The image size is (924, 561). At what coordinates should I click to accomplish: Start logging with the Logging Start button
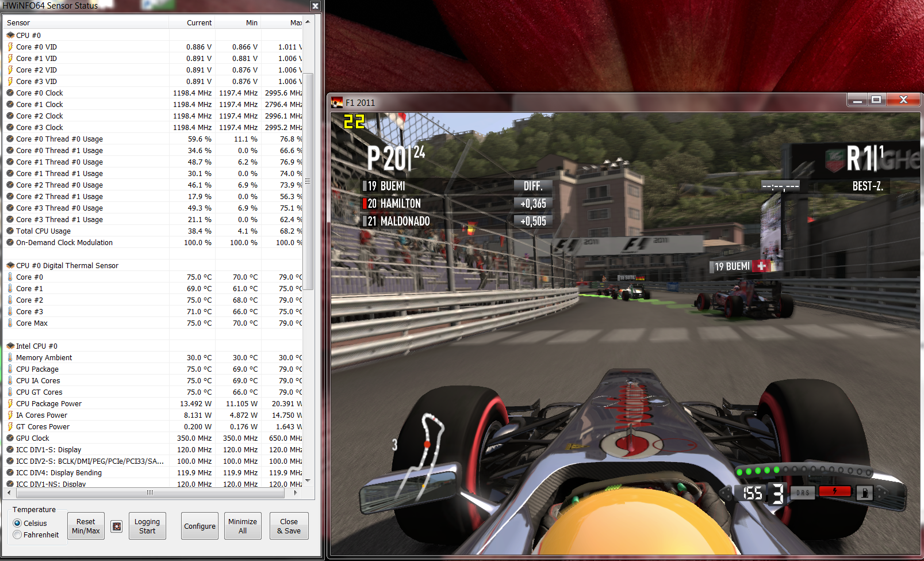[x=147, y=526]
